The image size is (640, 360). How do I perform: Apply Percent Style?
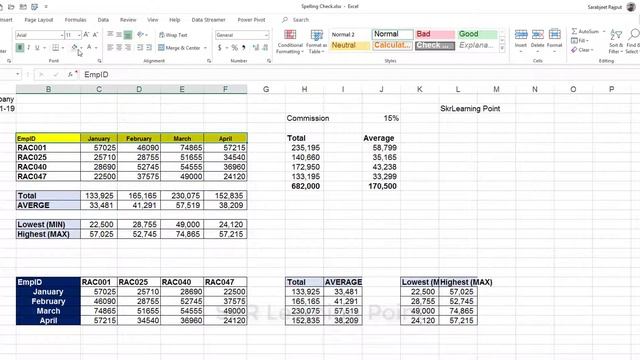tap(234, 48)
